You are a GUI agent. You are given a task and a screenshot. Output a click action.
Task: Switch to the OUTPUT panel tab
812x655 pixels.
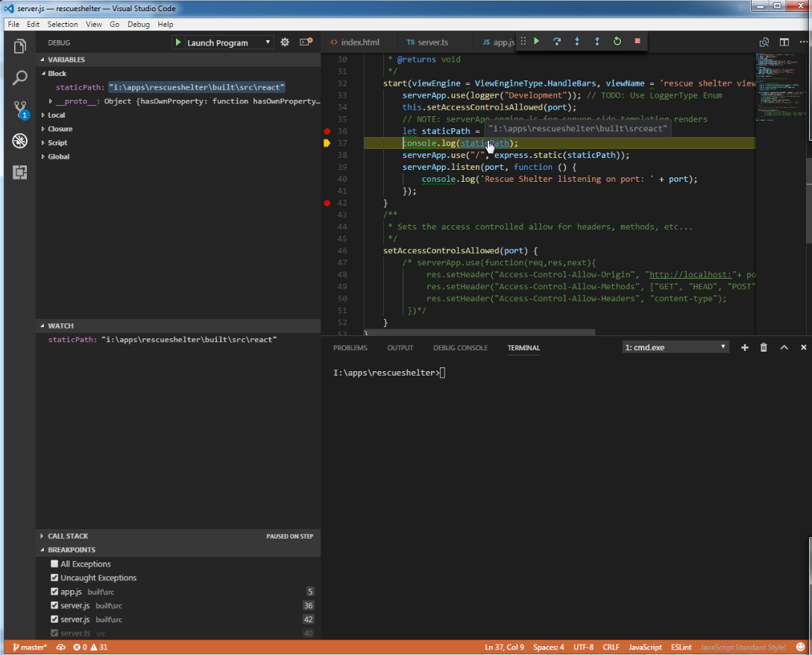(400, 348)
